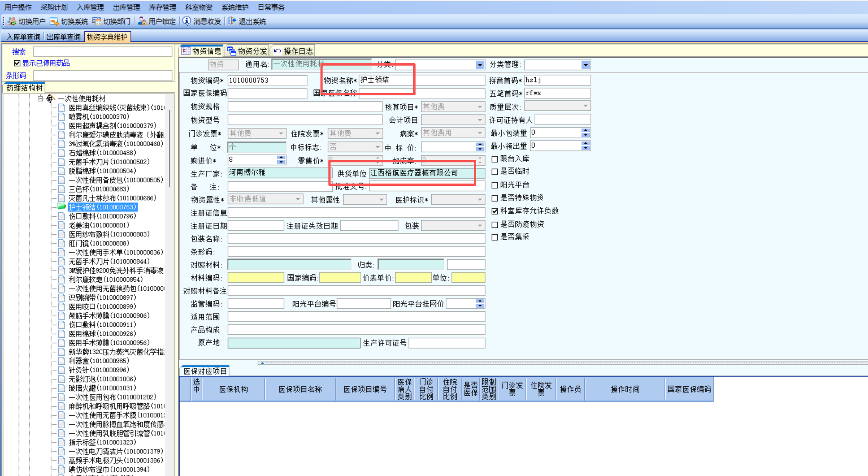Click the 退出系统 exit icon
Image resolution: width=868 pixels, height=476 pixels.
click(232, 21)
